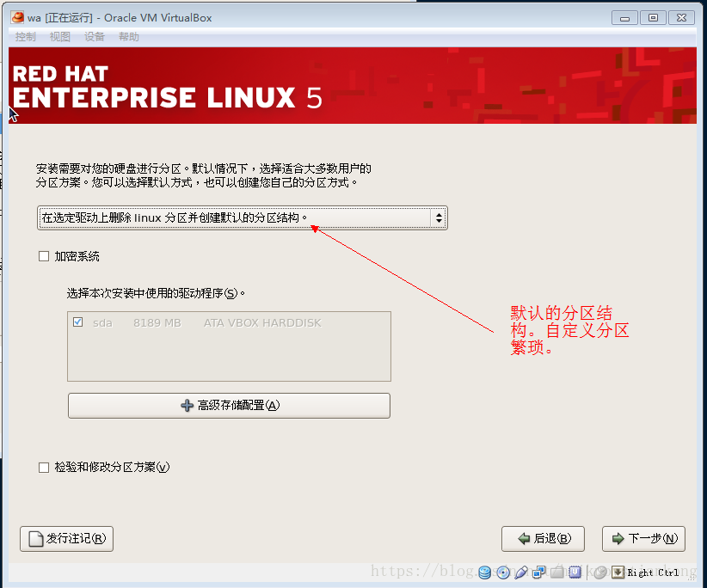Click the hard disk activity status icon
Image resolution: width=707 pixels, height=588 pixels.
tap(485, 573)
